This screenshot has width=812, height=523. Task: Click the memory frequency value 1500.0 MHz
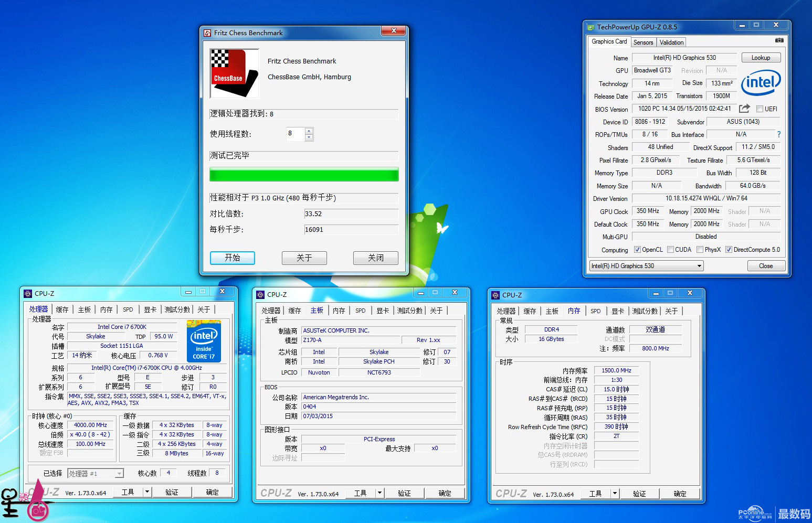tap(616, 370)
